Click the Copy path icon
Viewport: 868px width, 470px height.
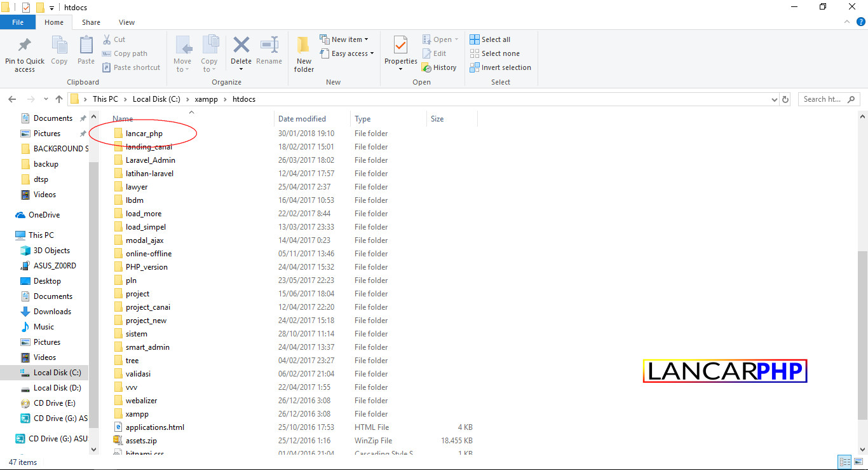click(125, 53)
